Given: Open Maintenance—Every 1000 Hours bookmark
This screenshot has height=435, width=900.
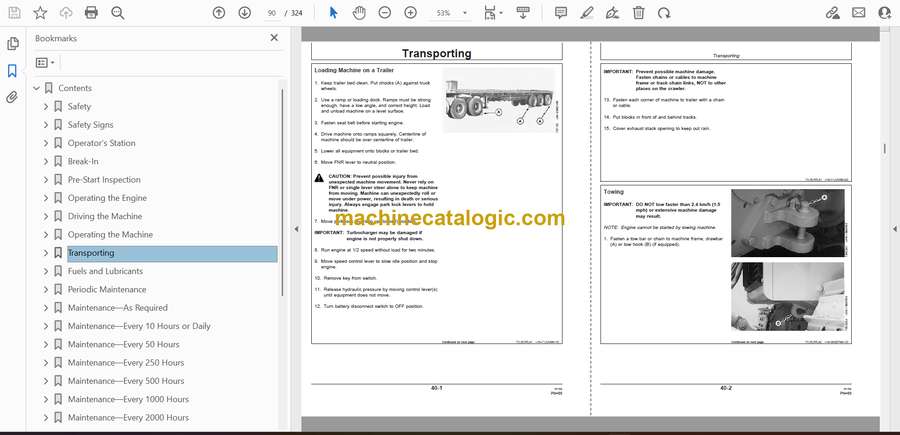Looking at the screenshot, I should click(x=128, y=399).
